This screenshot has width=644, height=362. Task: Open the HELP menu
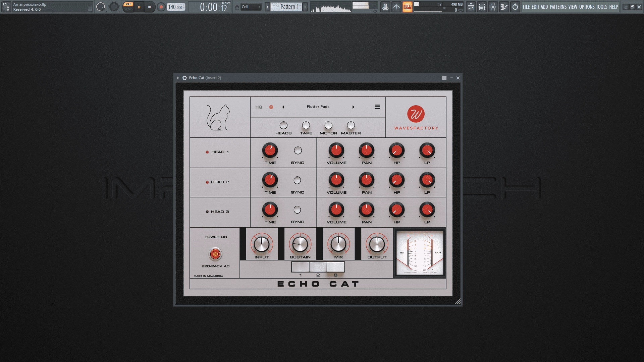click(x=614, y=7)
